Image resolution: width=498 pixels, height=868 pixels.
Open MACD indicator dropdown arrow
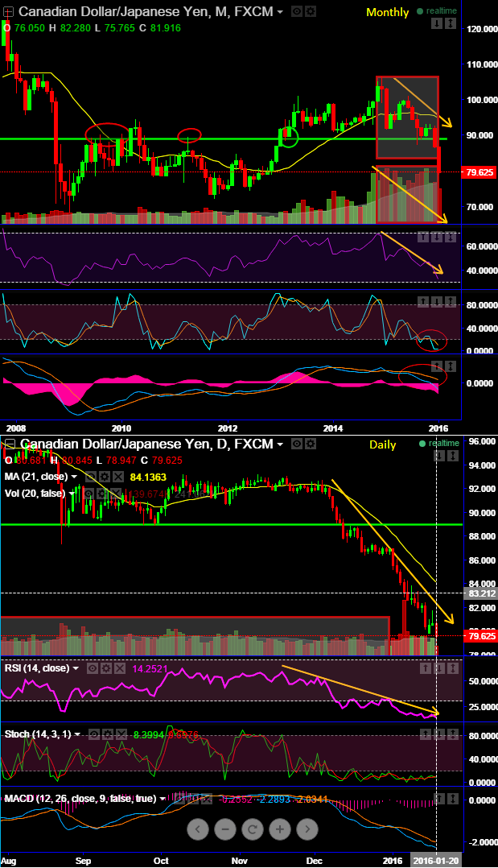click(163, 799)
